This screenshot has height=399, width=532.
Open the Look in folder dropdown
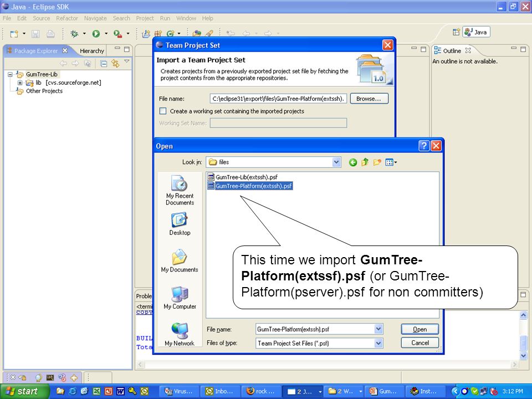click(336, 162)
